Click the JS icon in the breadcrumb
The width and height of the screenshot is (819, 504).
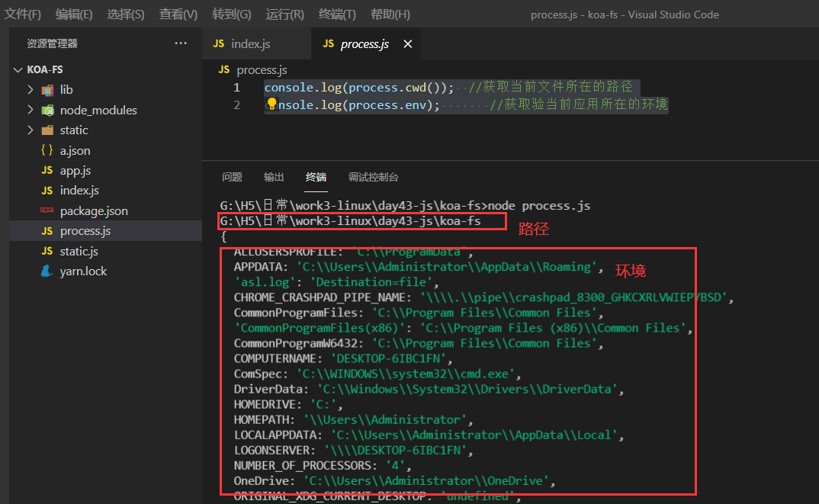pos(224,69)
